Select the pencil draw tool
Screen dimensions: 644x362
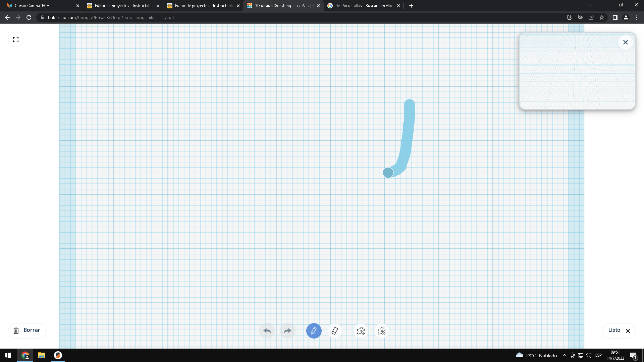tap(314, 331)
